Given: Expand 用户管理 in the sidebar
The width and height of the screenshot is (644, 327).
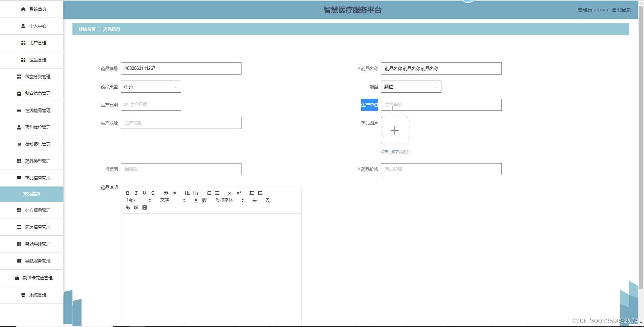Looking at the screenshot, I should [x=32, y=43].
